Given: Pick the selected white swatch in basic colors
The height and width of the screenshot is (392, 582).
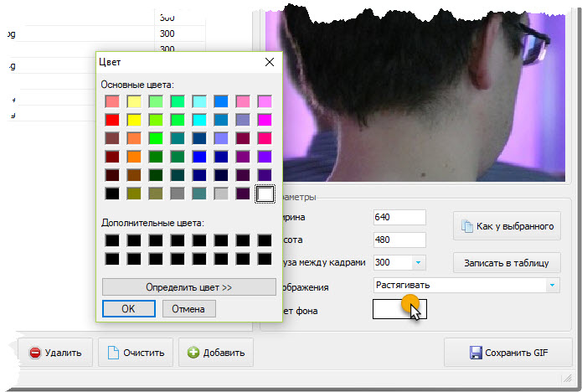Looking at the screenshot, I should click(265, 193).
